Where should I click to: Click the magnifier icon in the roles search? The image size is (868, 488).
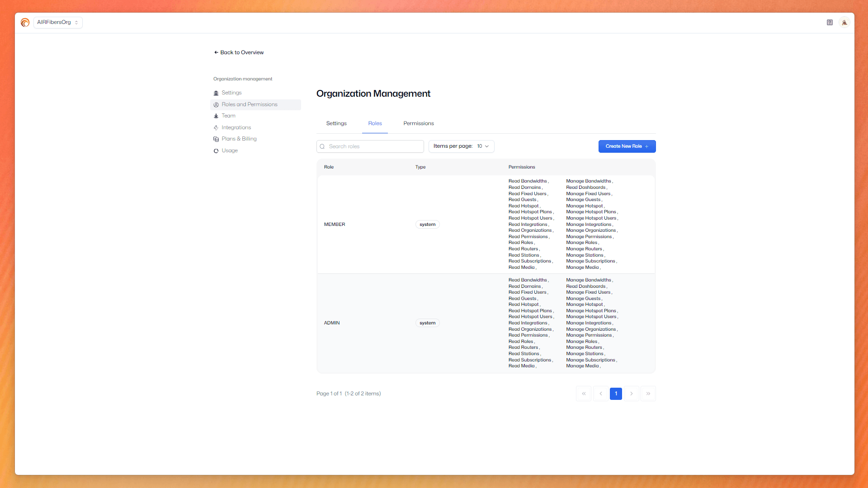(x=322, y=146)
